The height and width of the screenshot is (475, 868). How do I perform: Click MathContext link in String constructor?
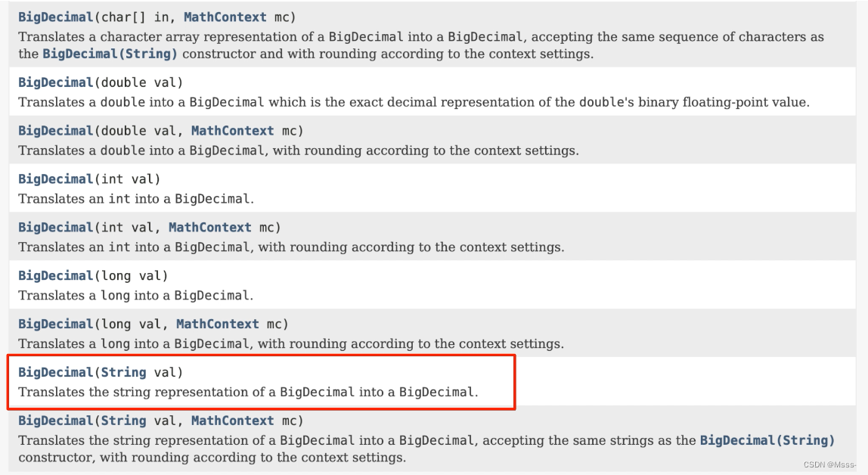(x=233, y=421)
